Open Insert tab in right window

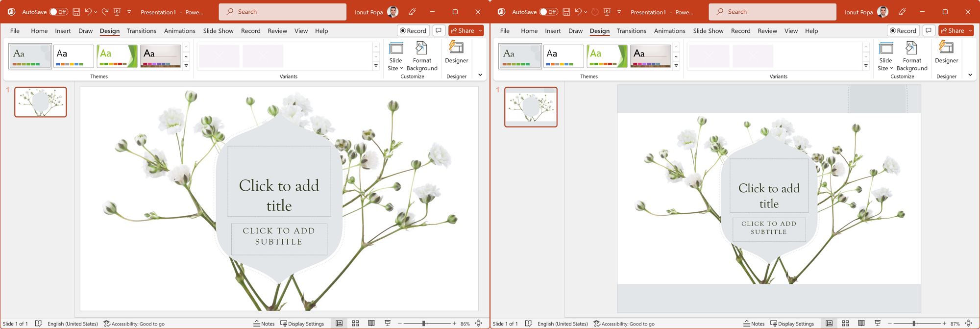[x=553, y=31]
